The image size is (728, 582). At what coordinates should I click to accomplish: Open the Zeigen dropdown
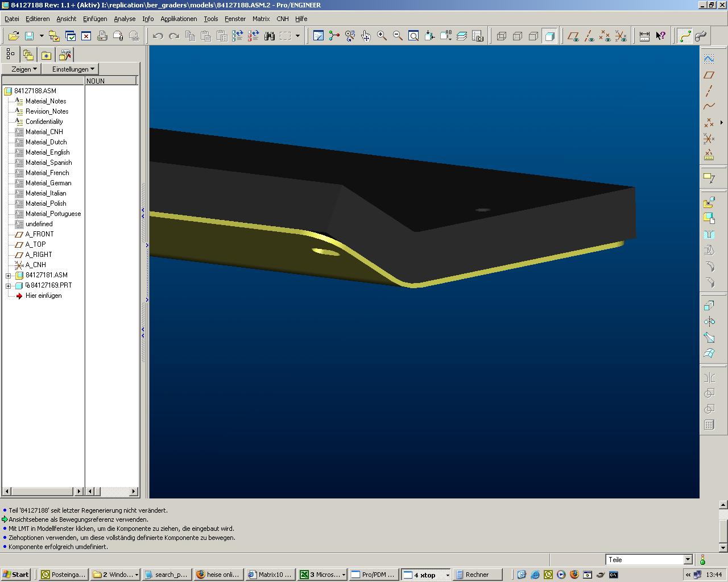[x=21, y=69]
